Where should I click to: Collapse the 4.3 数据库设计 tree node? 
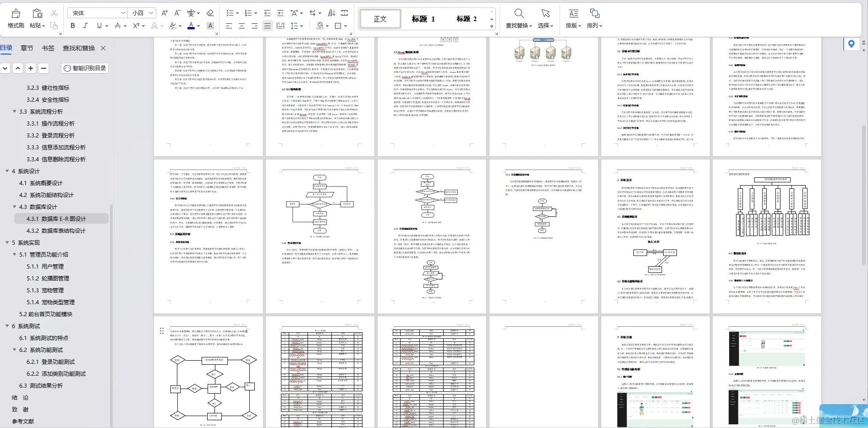15,207
